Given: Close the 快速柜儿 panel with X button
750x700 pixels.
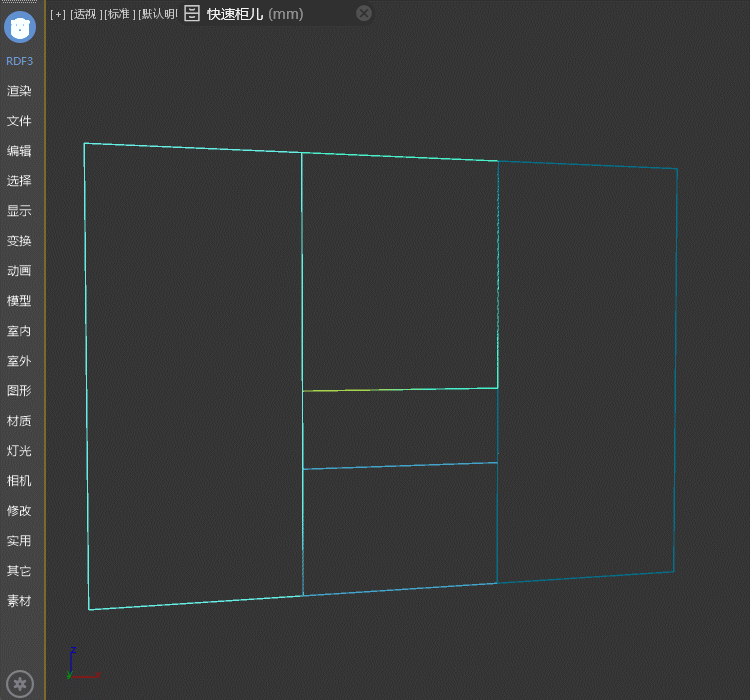Looking at the screenshot, I should point(364,13).
